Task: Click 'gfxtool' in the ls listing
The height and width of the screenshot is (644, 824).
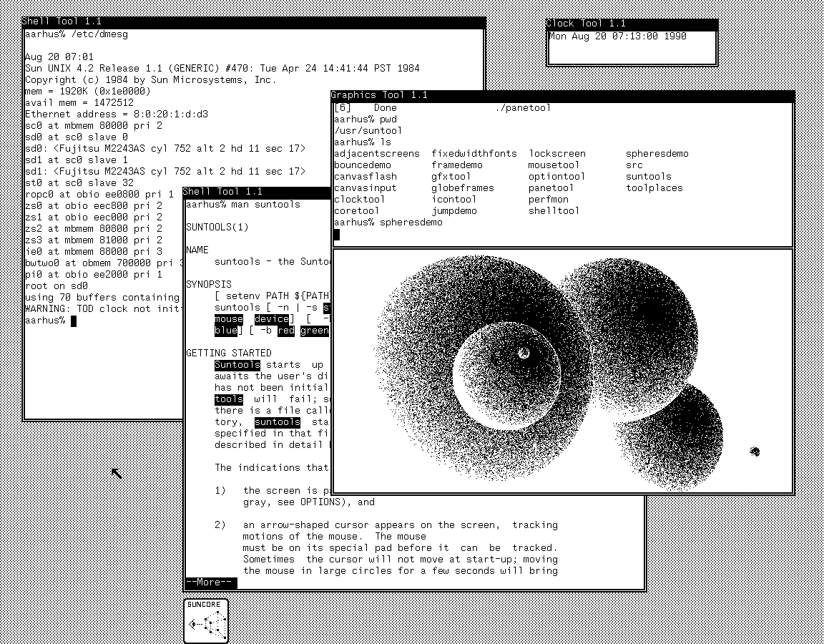Action: 451,177
